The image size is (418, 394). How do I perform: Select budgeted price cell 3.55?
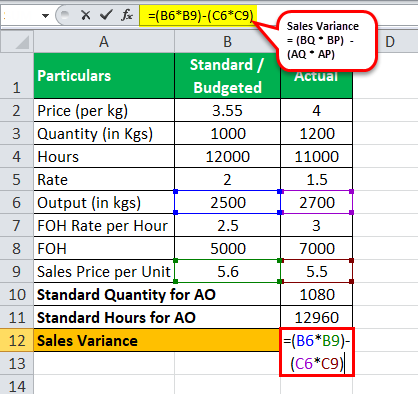227,110
